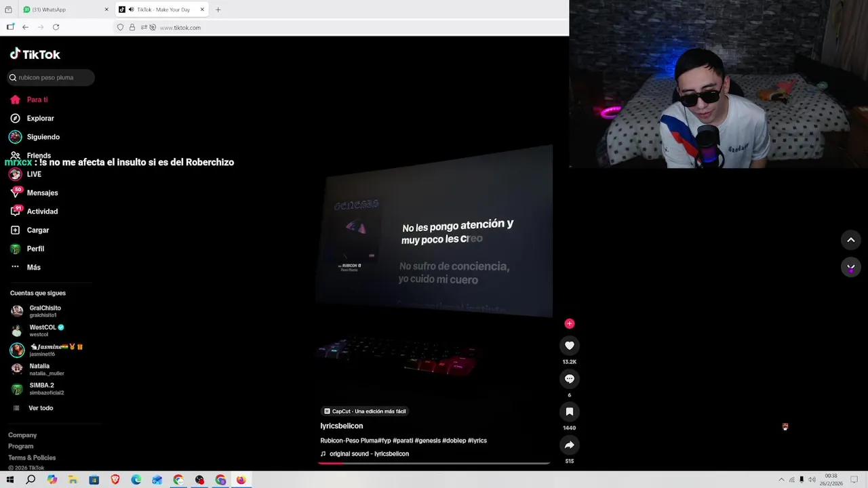Viewport: 868px width, 488px height.
Task: Open the Company footer link
Action: tap(22, 435)
